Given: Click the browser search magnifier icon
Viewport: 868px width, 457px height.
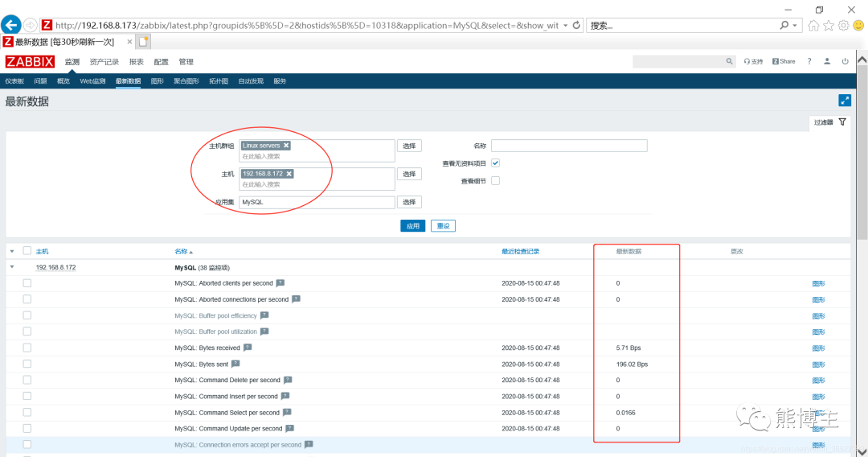Looking at the screenshot, I should click(x=784, y=25).
